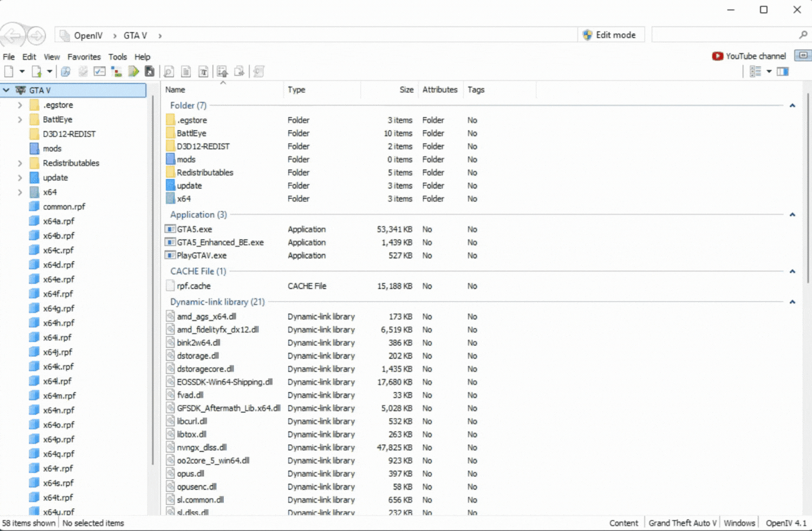Select nvngx_dlss.dll in the file list
Image resolution: width=812 pixels, height=531 pixels.
point(201,447)
